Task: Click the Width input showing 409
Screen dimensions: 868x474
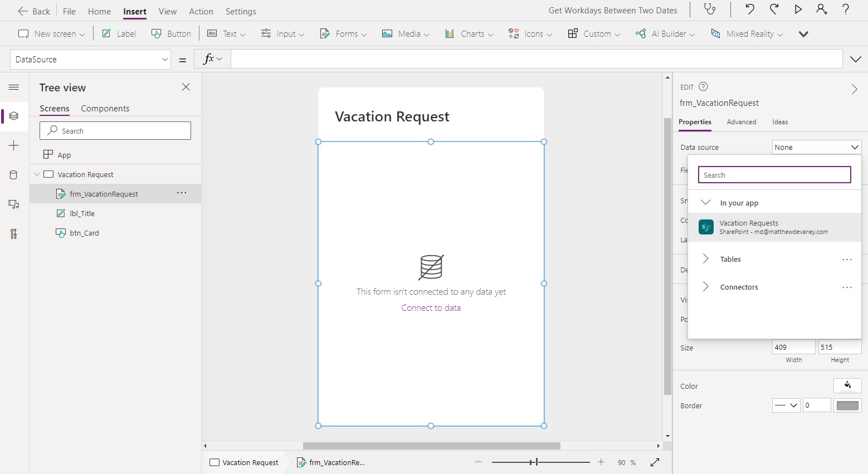Action: [x=793, y=346]
